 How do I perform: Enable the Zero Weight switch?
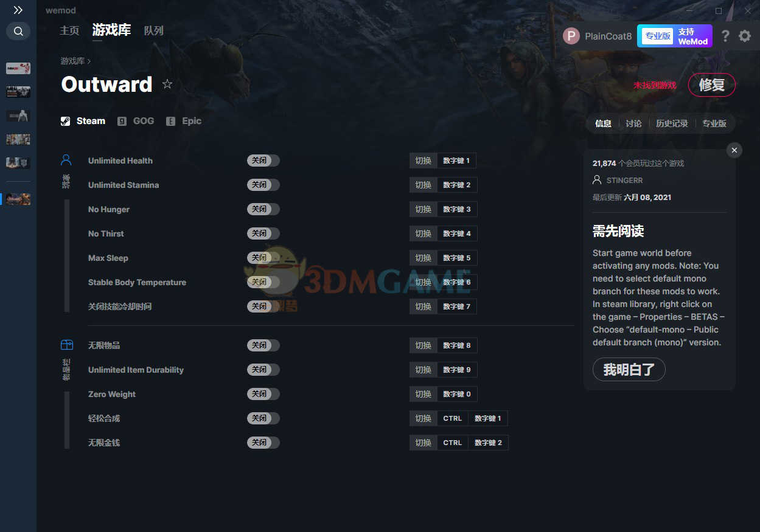click(263, 394)
